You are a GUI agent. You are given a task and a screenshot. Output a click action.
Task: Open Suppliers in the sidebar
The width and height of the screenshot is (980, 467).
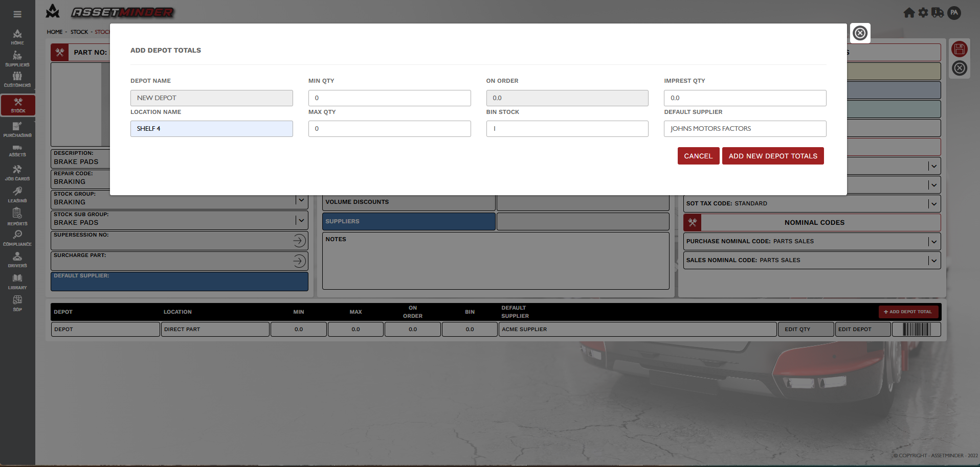point(17,59)
